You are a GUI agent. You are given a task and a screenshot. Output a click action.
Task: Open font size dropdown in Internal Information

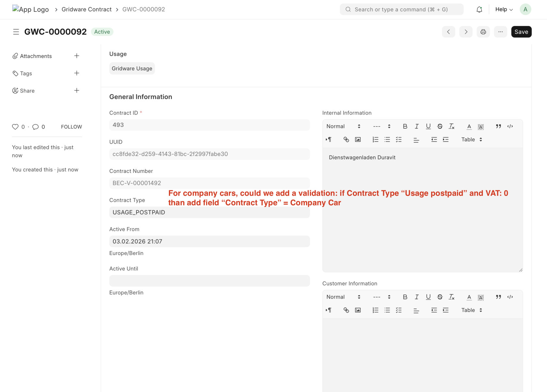pos(382,126)
